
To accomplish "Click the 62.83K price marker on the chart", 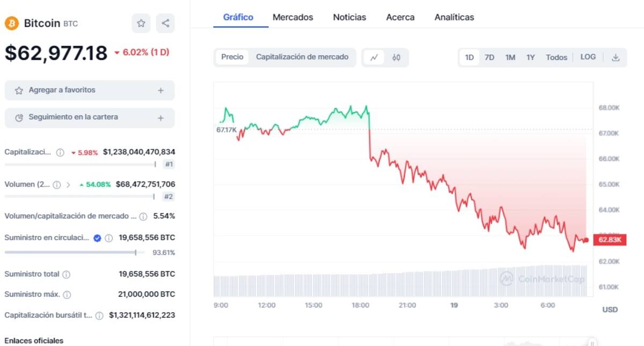I will 610,240.
